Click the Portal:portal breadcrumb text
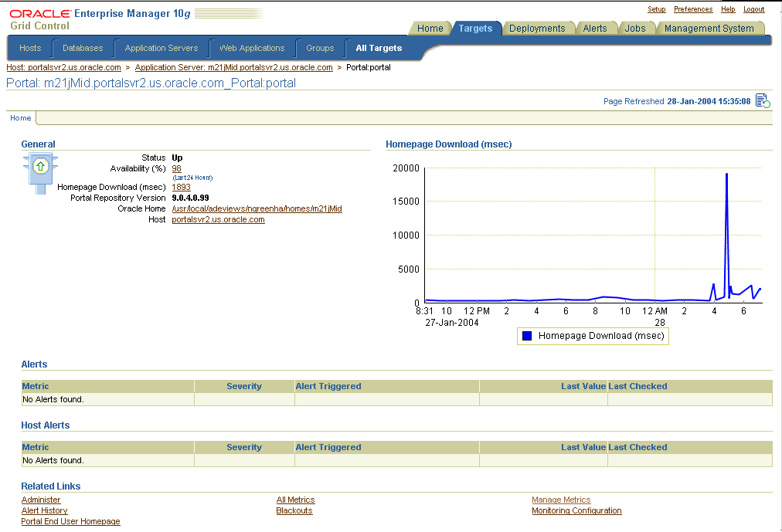Screen dimensions: 782x532 pos(369,67)
